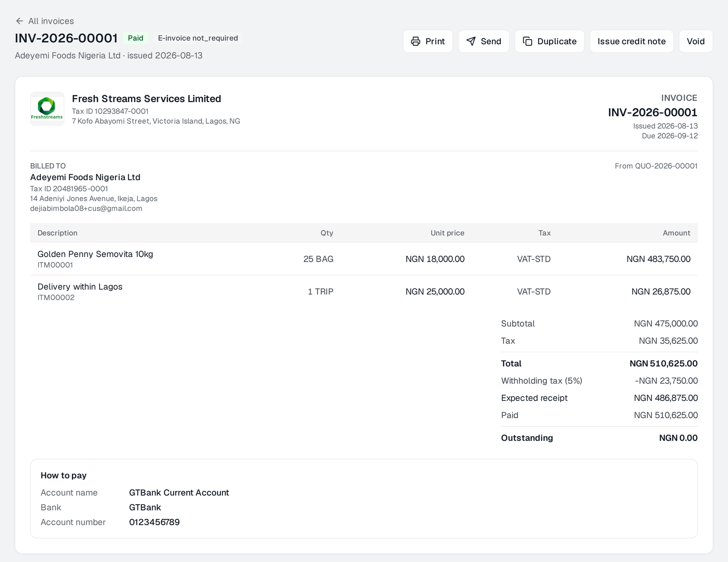Click Due 2026-09-12 date

click(x=670, y=136)
